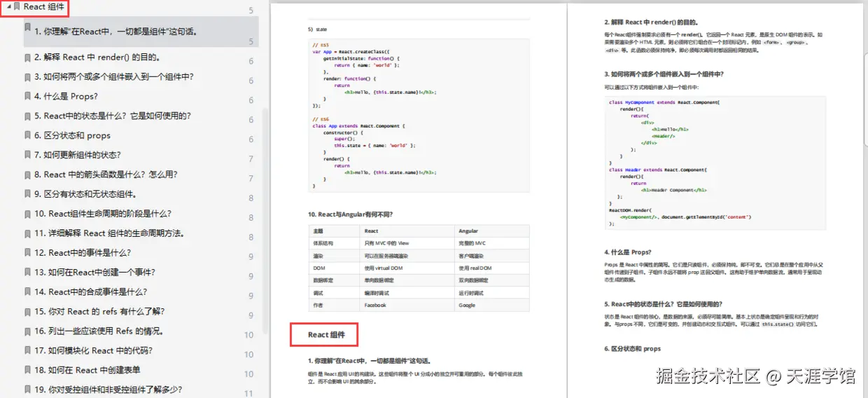Click bookmark icon of item 6. 区分状态和 props
The height and width of the screenshot is (398, 868).
click(x=27, y=136)
